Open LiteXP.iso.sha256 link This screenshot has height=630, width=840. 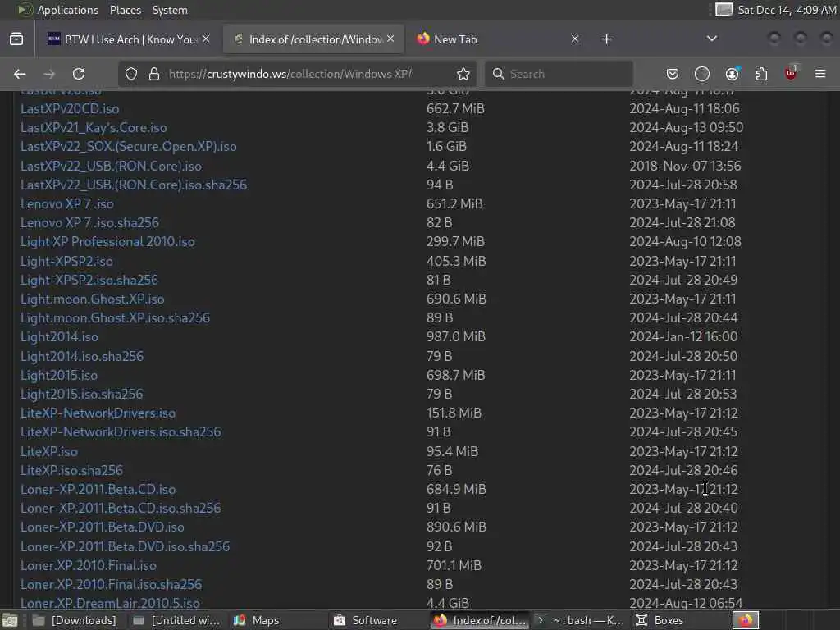click(x=72, y=470)
